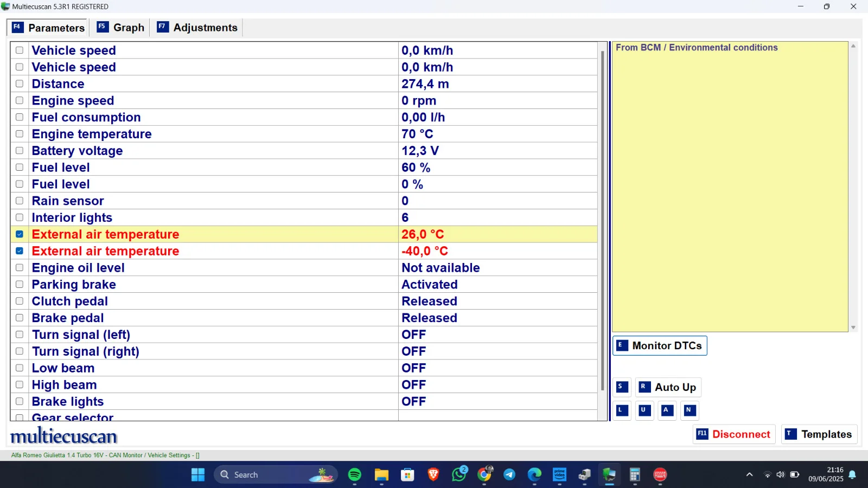Click the N shortcut icon button
Viewport: 868px width, 488px height.
pos(690,410)
